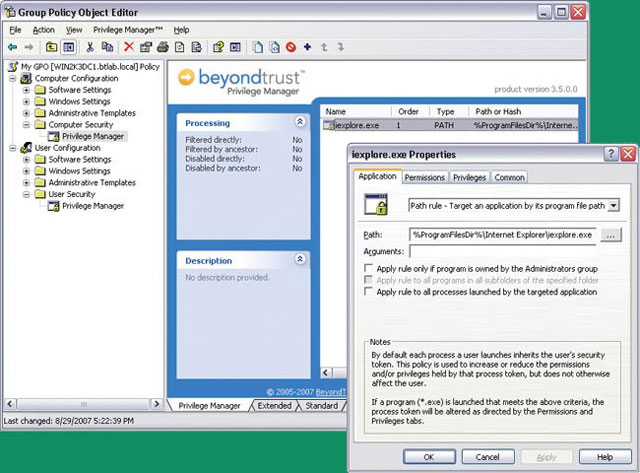
Task: Click the red circle disable rule icon
Action: pos(291,47)
